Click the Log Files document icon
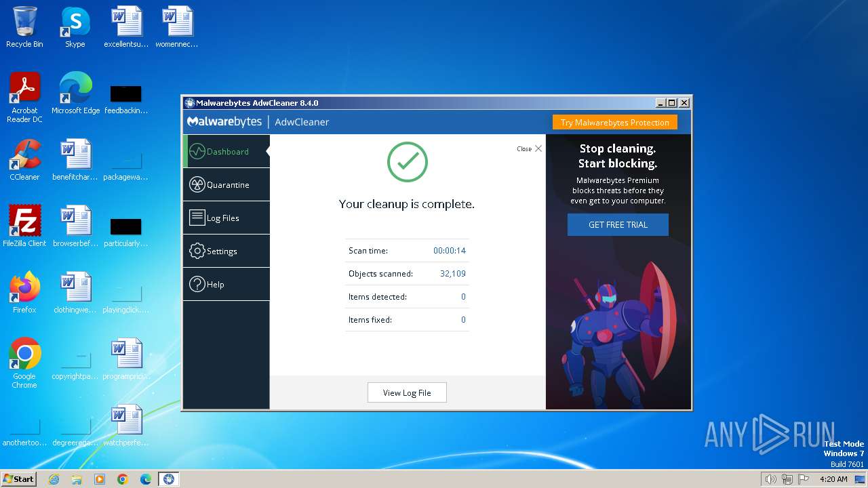 point(197,218)
